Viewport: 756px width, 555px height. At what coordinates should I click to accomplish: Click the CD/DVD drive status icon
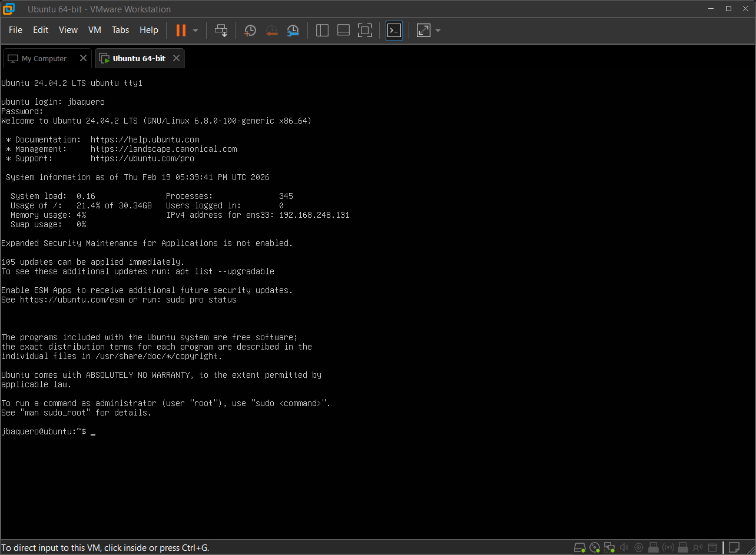coord(595,547)
